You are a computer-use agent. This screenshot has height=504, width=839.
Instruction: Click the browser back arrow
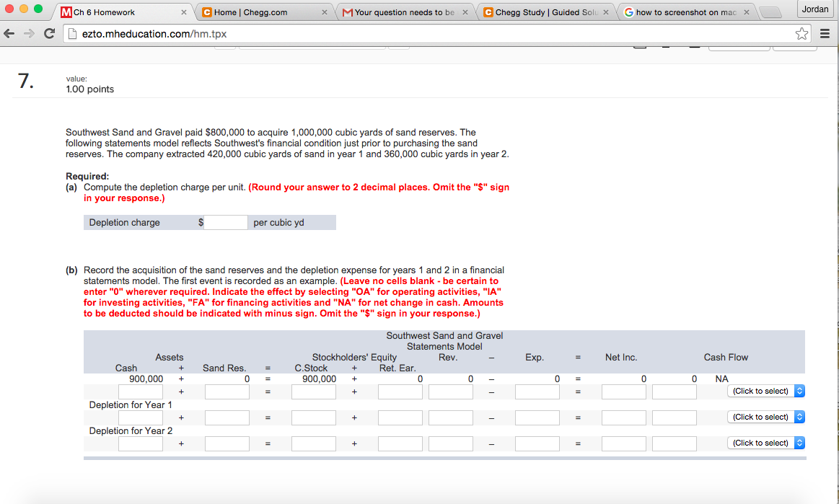pyautogui.click(x=9, y=34)
